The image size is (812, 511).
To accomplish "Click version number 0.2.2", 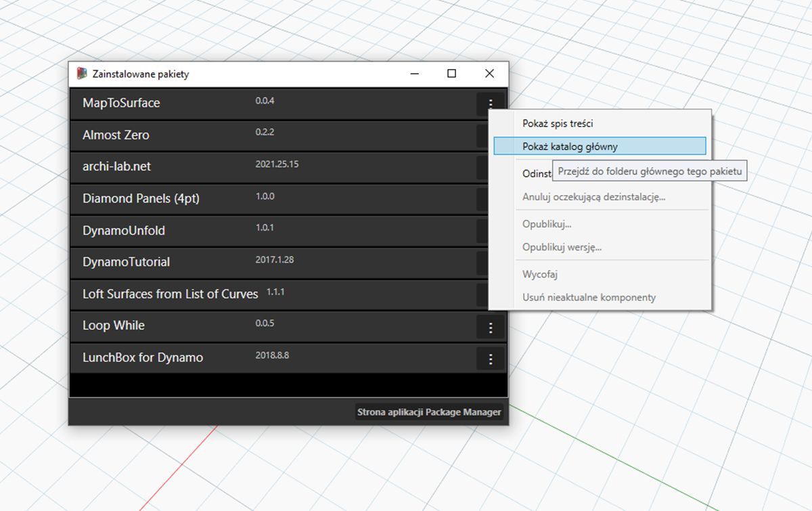I will [x=265, y=132].
